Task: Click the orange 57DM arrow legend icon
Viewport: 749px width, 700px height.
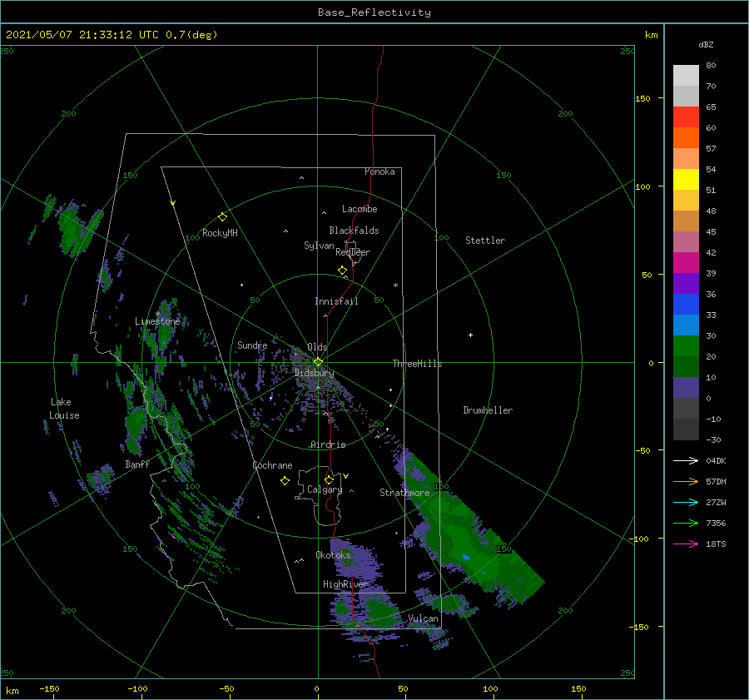Action: (x=686, y=482)
